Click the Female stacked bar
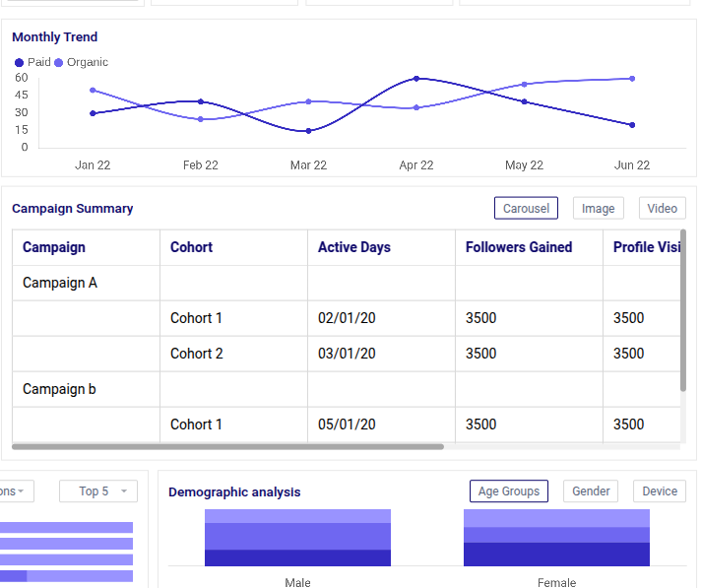Viewport: 701px width, 588px height. (556, 538)
